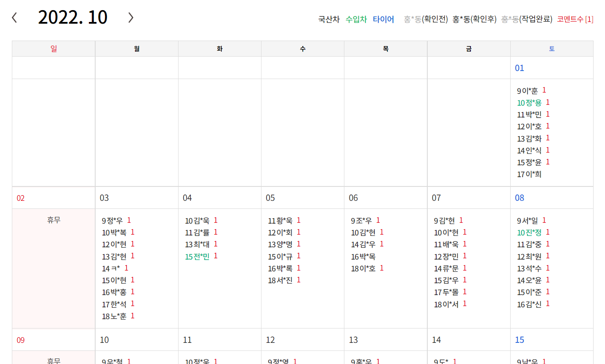605x364 pixels.
Task: Select date 06 on the calendar
Action: (x=353, y=198)
